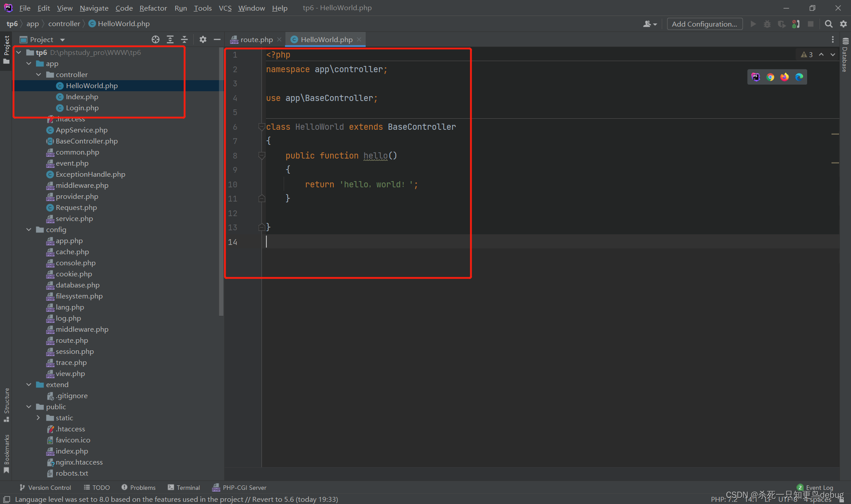Open the TODO tool window
The height and width of the screenshot is (504, 851).
click(97, 487)
